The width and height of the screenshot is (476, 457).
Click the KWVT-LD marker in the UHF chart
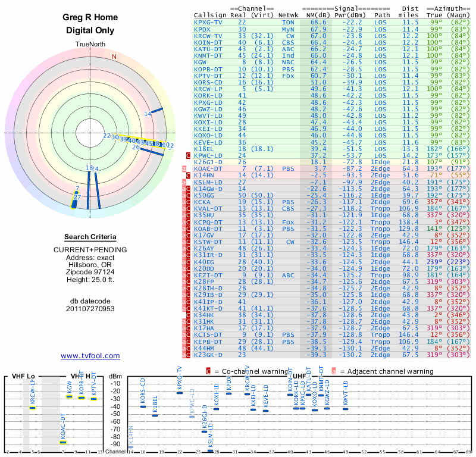345,409
